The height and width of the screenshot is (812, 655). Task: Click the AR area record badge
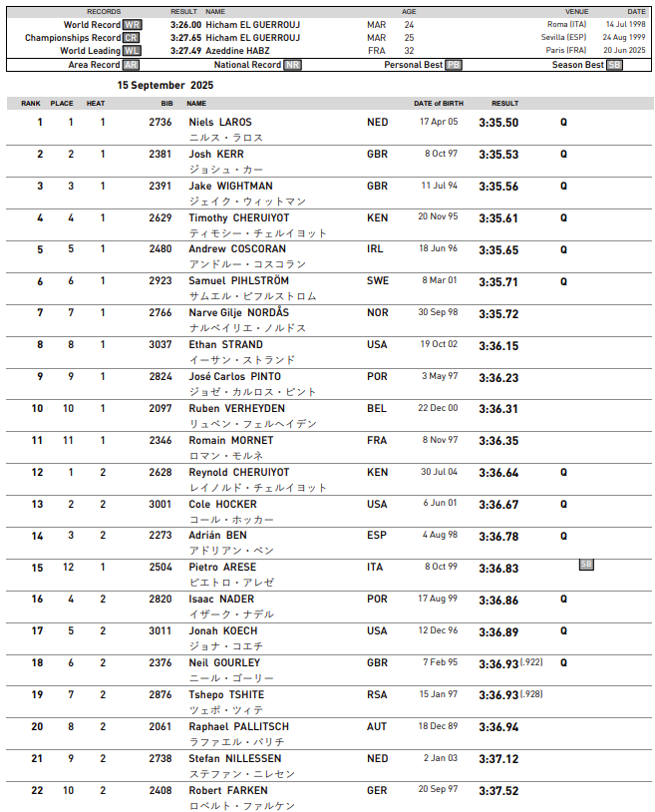tap(131, 65)
